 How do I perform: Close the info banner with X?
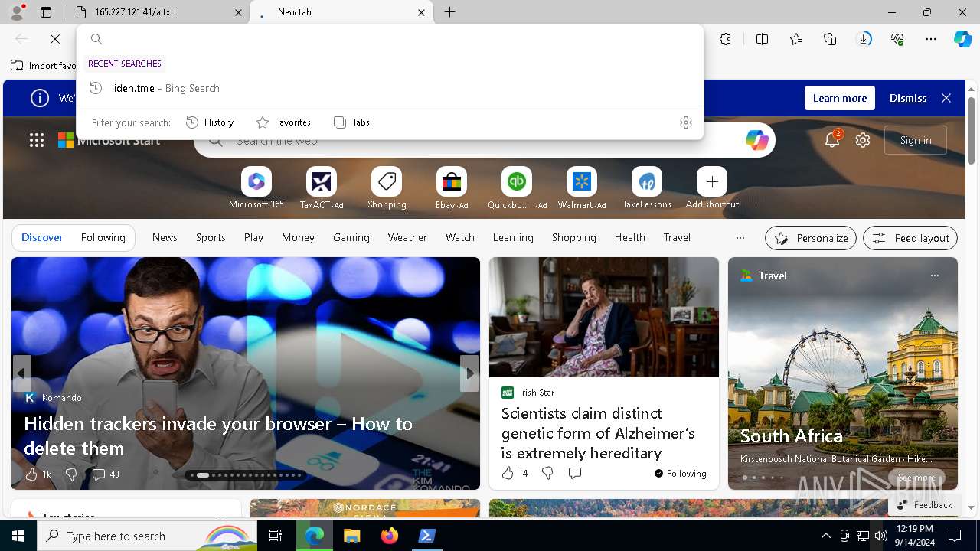click(946, 98)
